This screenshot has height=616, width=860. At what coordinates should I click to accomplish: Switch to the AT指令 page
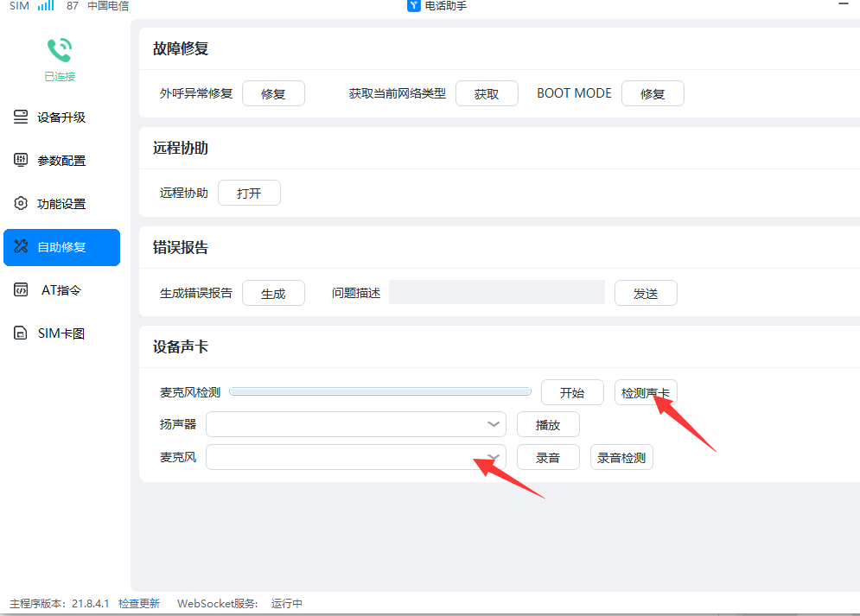61,290
